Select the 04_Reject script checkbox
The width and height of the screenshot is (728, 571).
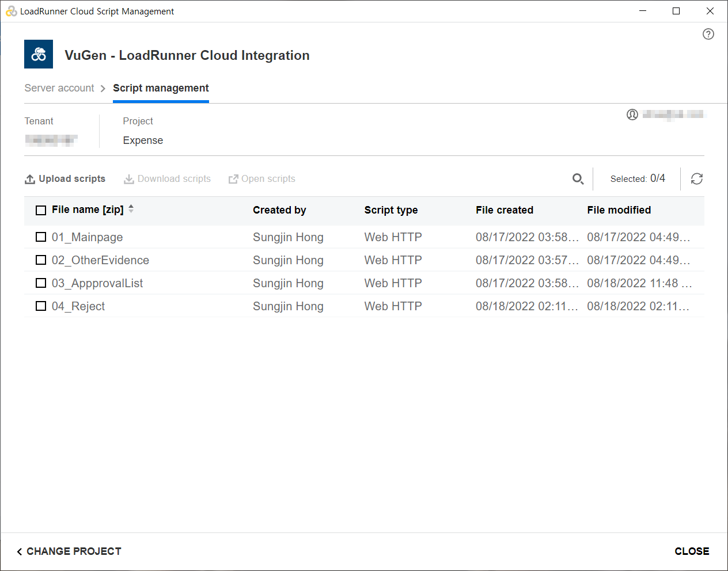pyautogui.click(x=41, y=306)
